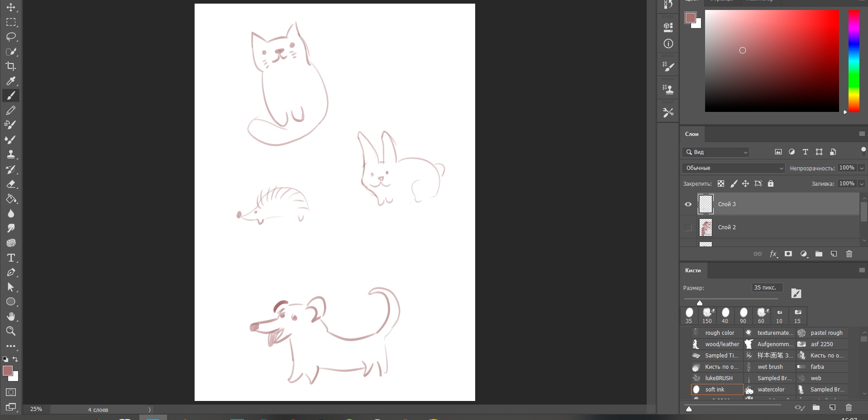
Task: Select the Eraser tool
Action: 11,184
